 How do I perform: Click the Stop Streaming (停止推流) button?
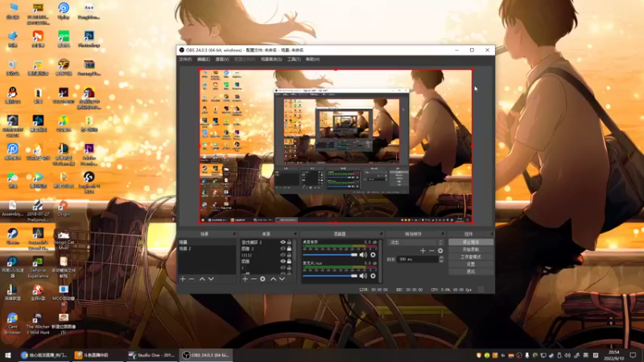[x=471, y=242]
